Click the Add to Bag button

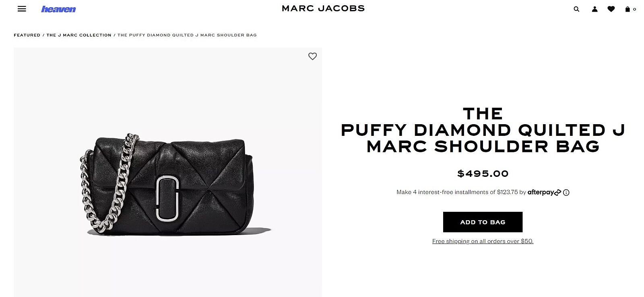[x=483, y=222]
